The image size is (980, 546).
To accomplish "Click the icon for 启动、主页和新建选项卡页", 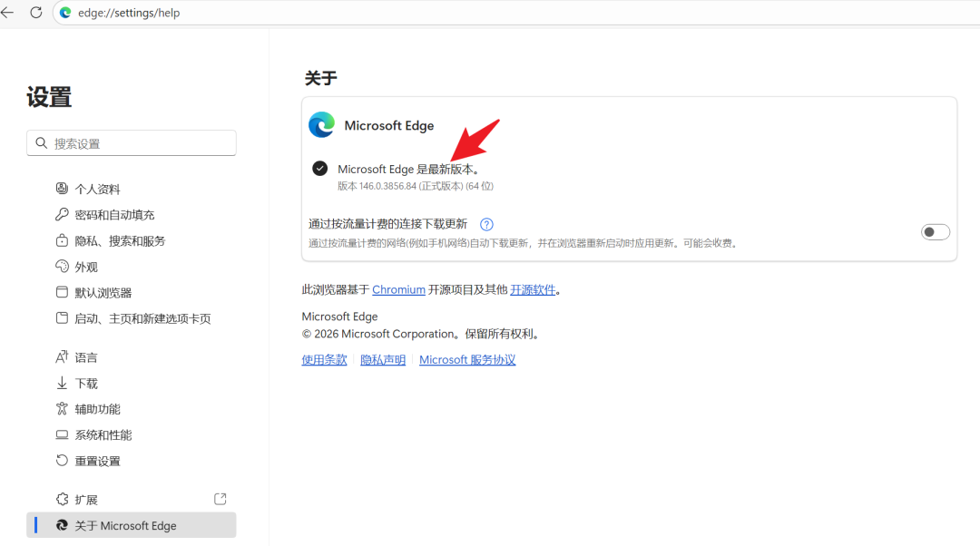I will [x=62, y=318].
